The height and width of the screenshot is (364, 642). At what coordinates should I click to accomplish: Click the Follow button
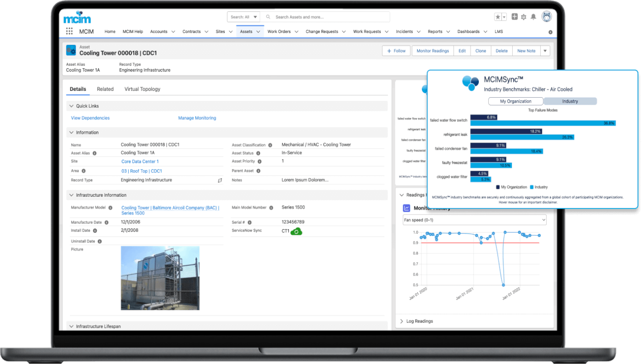pos(396,51)
